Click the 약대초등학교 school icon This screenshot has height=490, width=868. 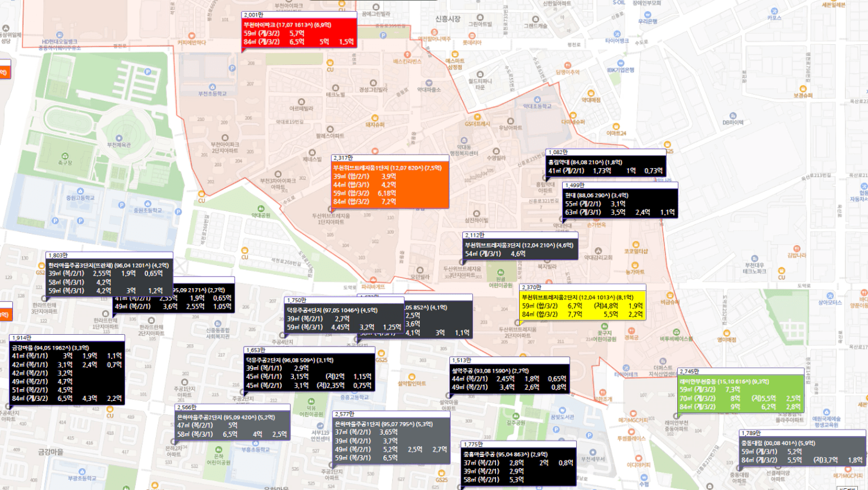[537, 100]
